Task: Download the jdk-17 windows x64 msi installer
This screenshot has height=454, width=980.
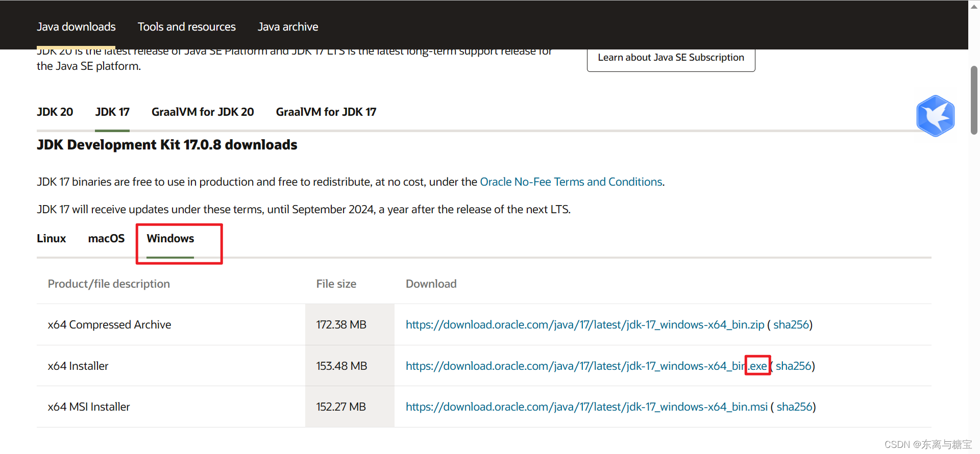Action: pyautogui.click(x=586, y=407)
